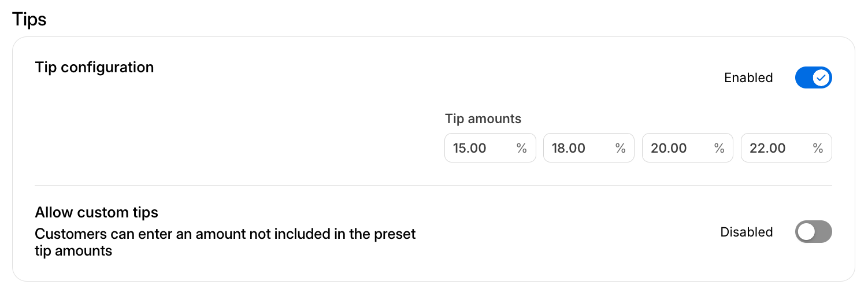Click the Enabled status label
868x303 pixels.
748,77
